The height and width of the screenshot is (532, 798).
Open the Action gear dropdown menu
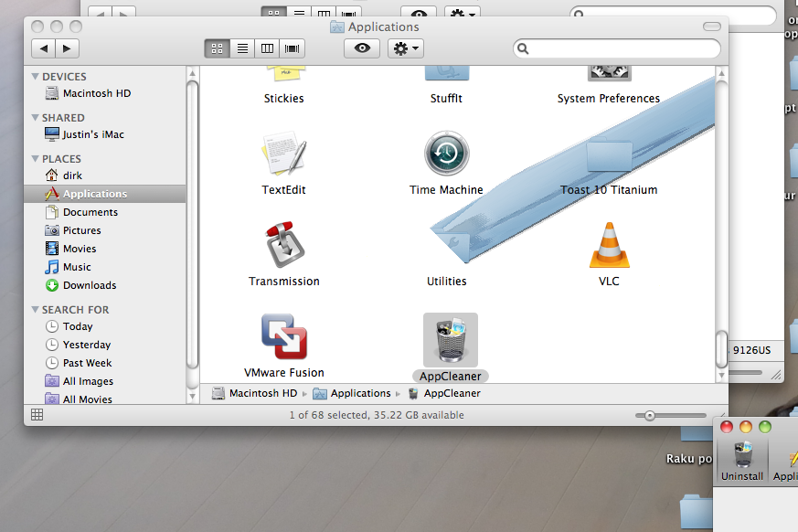pyautogui.click(x=406, y=48)
